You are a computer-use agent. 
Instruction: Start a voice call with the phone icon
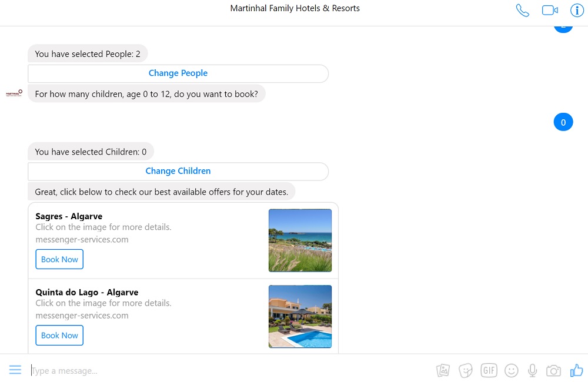click(522, 11)
